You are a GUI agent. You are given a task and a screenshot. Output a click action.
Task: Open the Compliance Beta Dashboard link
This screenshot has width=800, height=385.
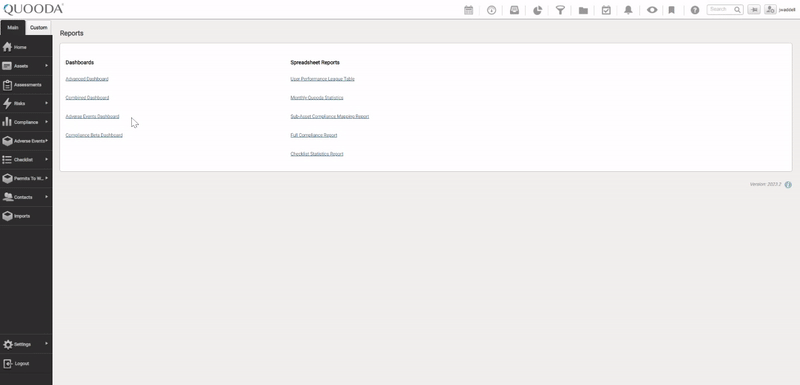(x=94, y=135)
